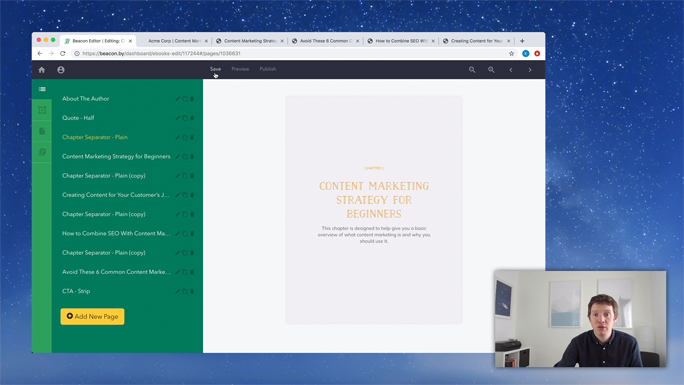Save the ebook via Save in top bar

(215, 69)
